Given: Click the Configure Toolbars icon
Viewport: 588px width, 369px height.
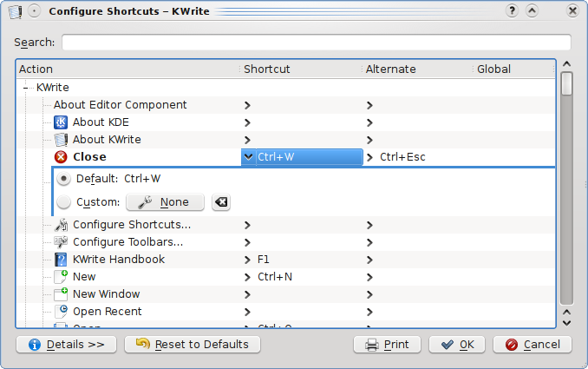Looking at the screenshot, I should tap(61, 242).
